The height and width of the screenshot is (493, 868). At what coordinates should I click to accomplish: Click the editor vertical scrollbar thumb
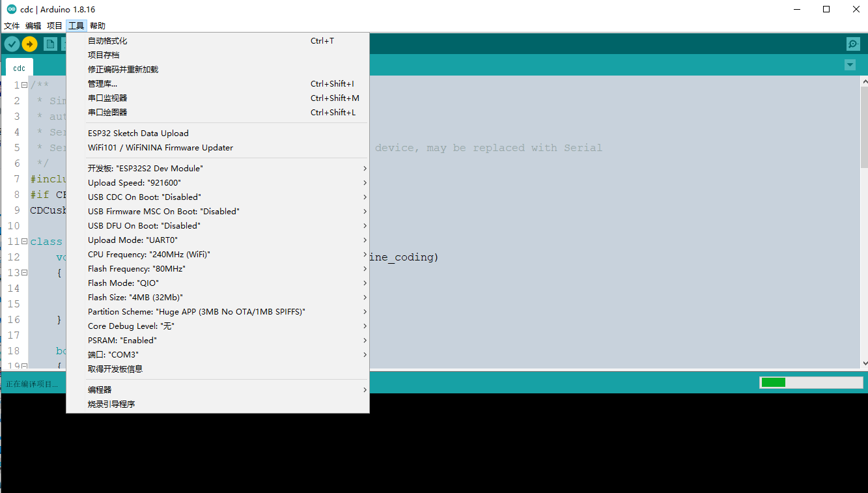click(864, 128)
